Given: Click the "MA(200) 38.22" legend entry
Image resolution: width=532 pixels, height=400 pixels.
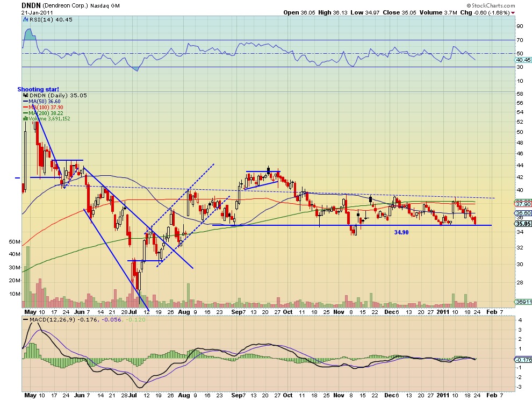Looking at the screenshot, I should pos(46,113).
